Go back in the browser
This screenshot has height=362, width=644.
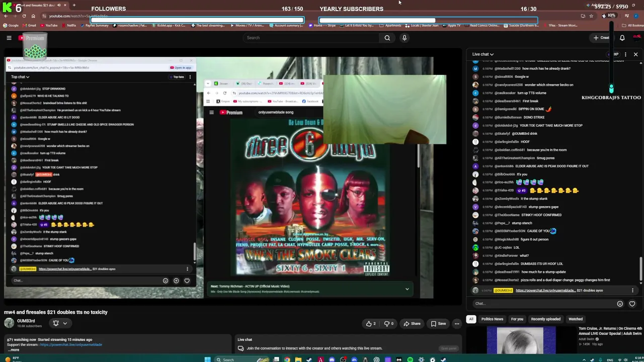coord(6,16)
